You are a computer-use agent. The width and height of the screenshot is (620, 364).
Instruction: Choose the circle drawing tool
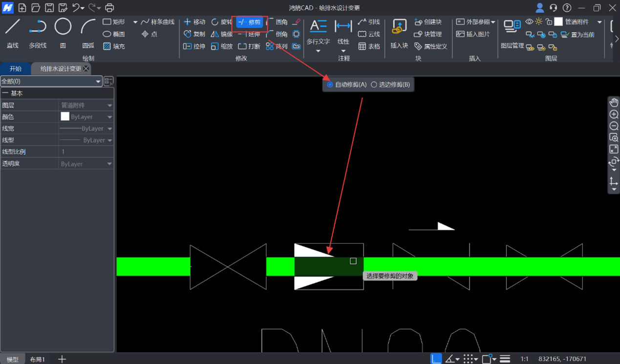(x=63, y=32)
